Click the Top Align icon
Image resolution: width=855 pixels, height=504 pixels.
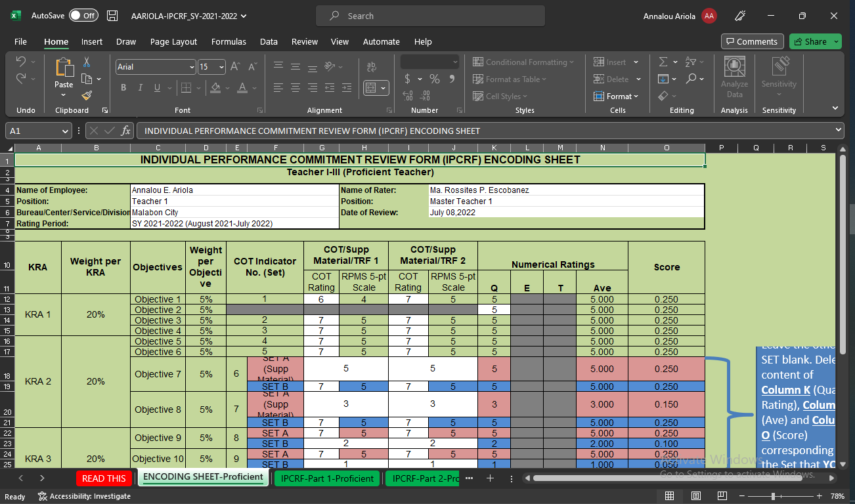[278, 66]
